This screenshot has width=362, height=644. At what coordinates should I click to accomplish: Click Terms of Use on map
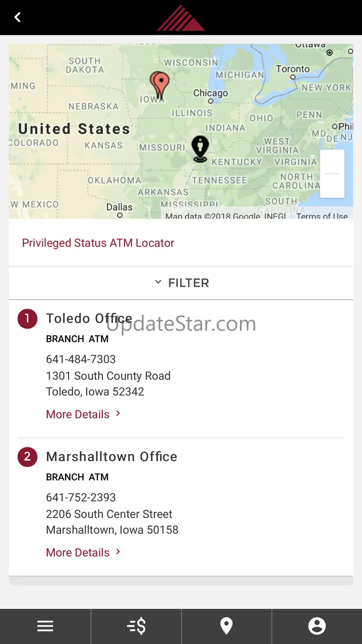(322, 215)
